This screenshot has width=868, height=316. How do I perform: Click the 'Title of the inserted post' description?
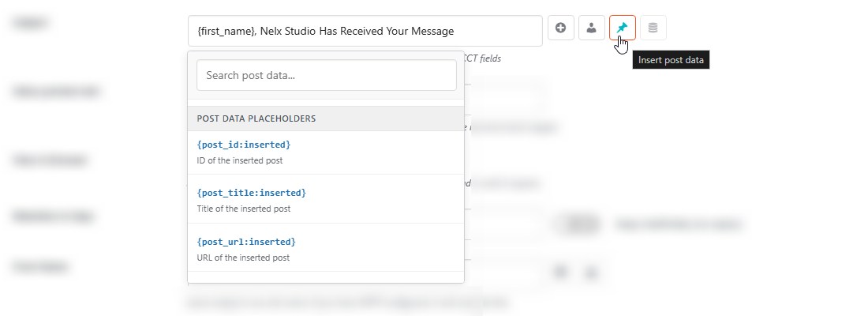pyautogui.click(x=244, y=209)
